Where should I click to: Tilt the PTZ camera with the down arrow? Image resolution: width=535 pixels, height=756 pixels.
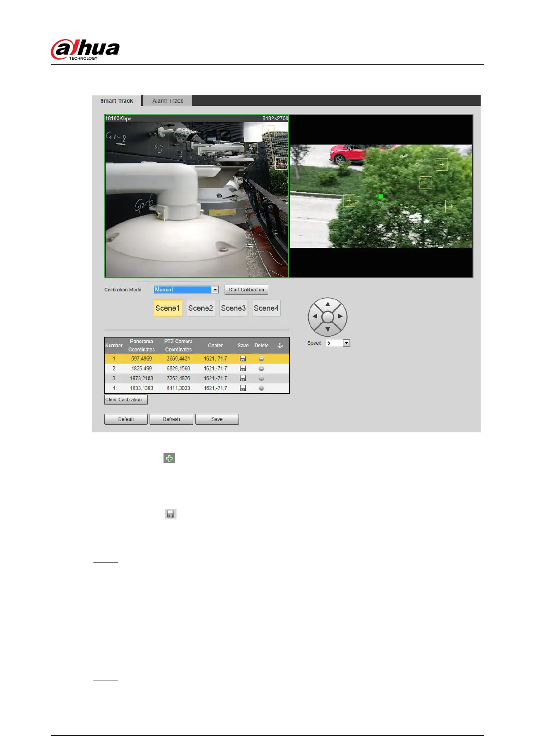point(327,330)
